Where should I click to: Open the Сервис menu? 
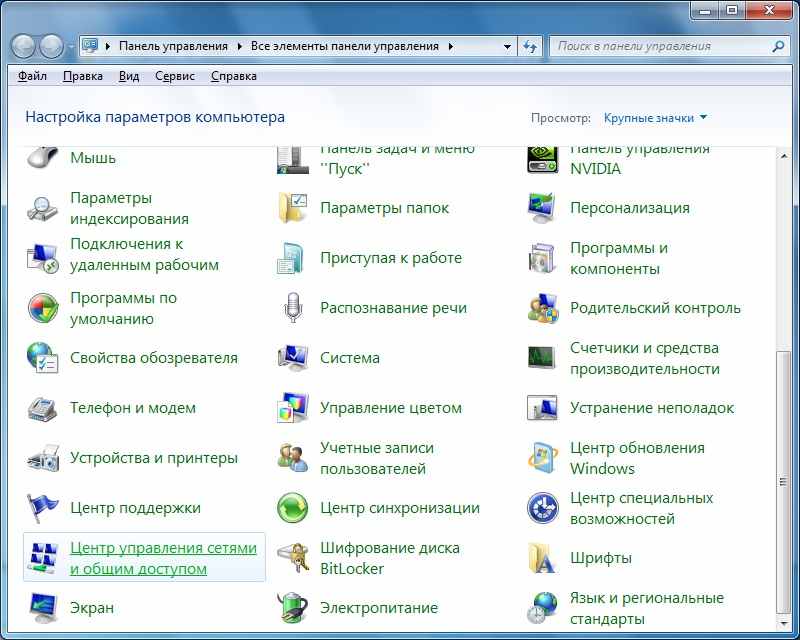click(x=174, y=76)
